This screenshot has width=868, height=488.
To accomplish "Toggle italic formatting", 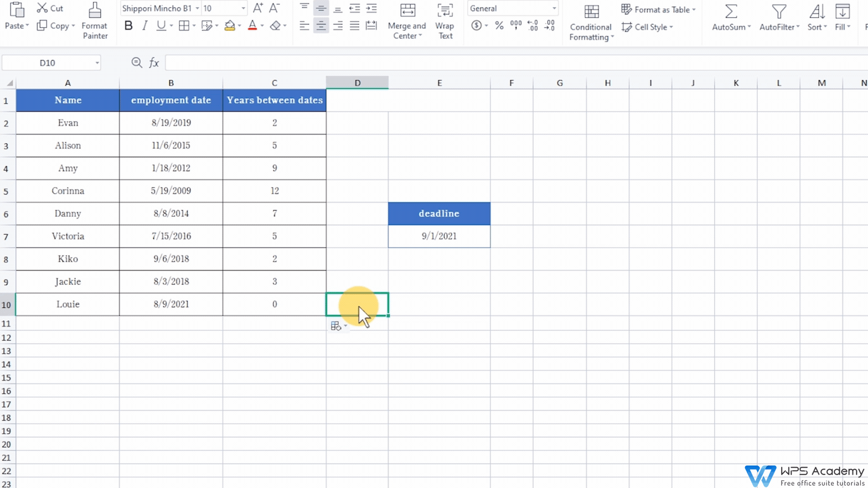I will tap(144, 25).
